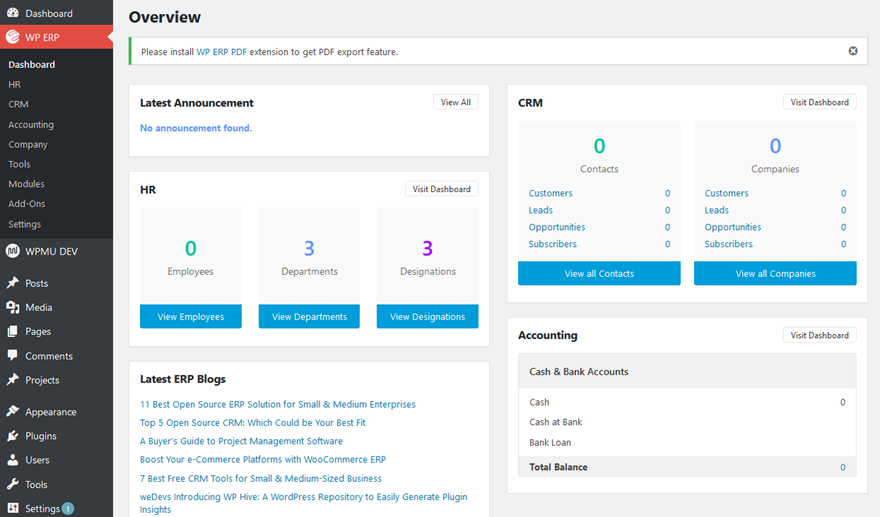Click View All announcements button
Screen dimensions: 880x517
click(x=456, y=102)
